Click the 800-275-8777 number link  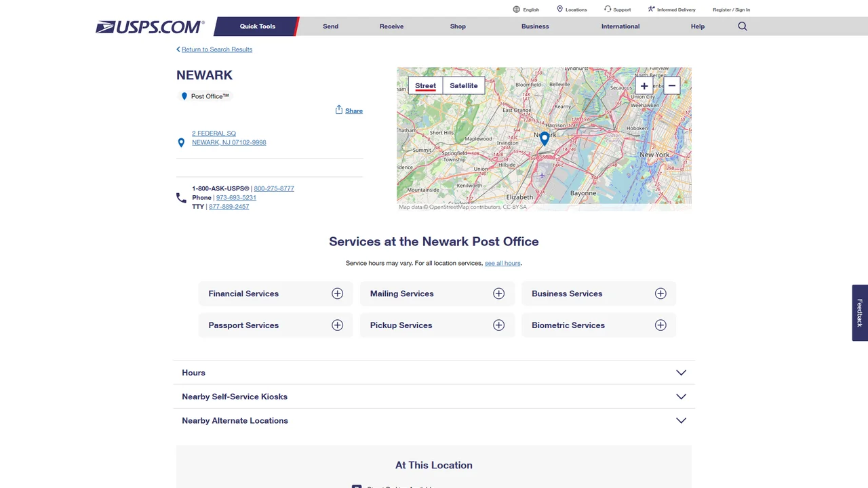(274, 188)
